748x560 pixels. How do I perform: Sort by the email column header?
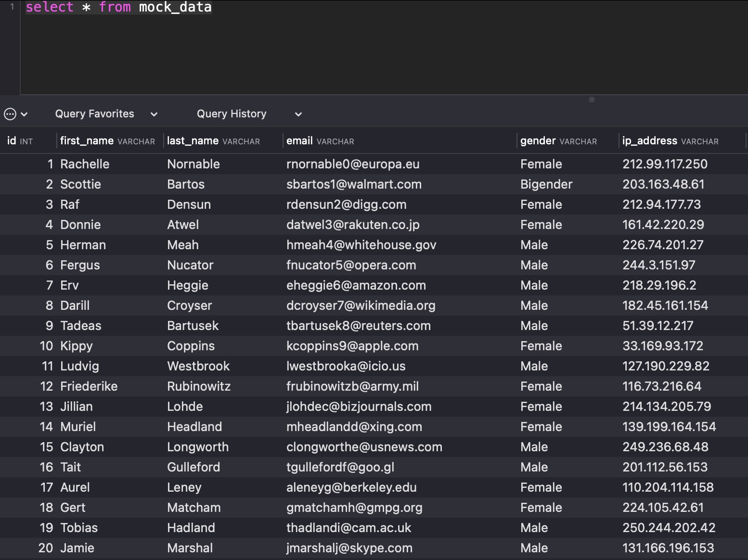point(320,141)
